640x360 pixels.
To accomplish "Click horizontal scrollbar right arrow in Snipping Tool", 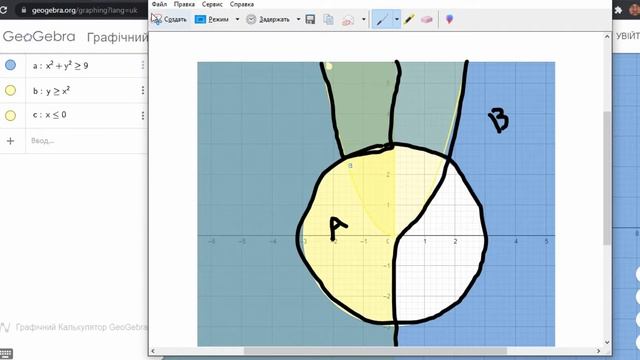I will (x=598, y=351).
